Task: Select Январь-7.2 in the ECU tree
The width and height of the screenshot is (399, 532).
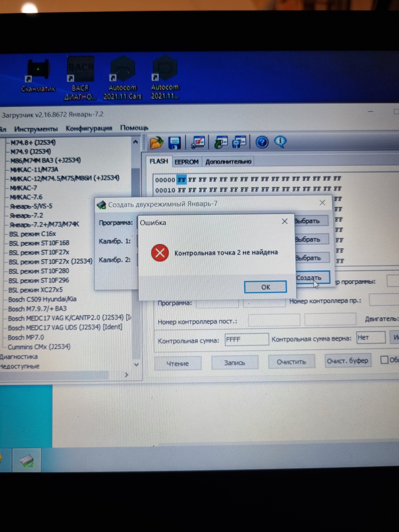Action: pos(26,215)
